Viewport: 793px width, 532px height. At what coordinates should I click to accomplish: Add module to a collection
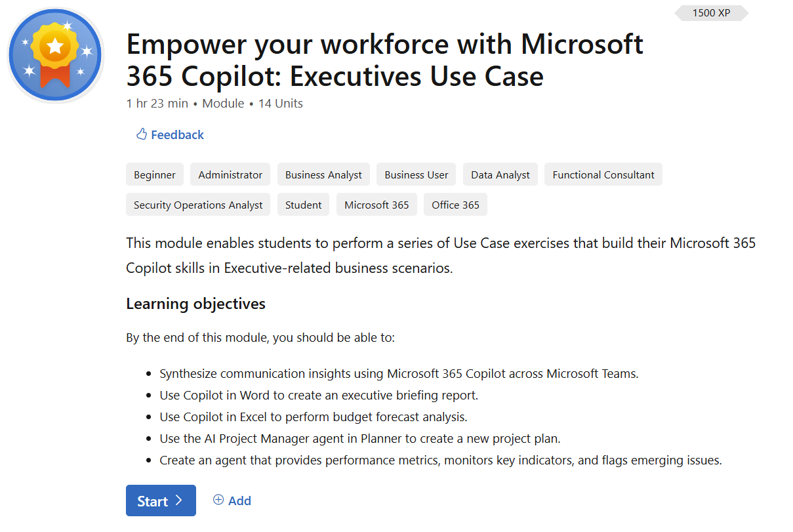pos(232,501)
